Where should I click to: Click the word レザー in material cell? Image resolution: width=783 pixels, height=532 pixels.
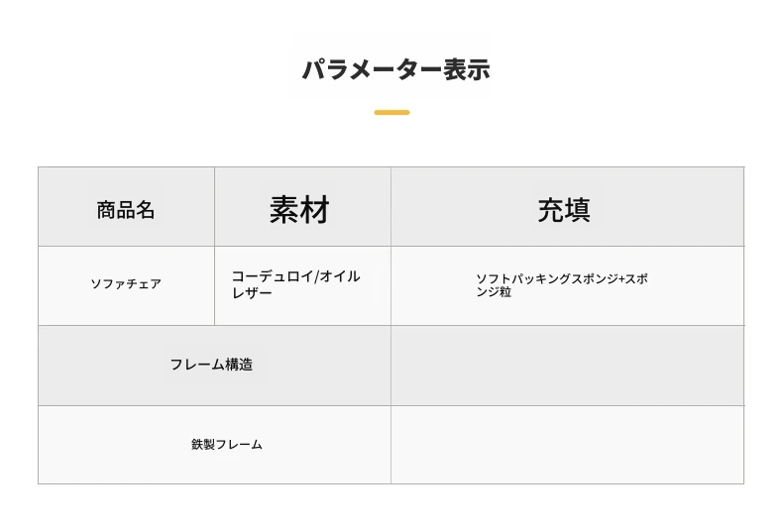[x=252, y=292]
